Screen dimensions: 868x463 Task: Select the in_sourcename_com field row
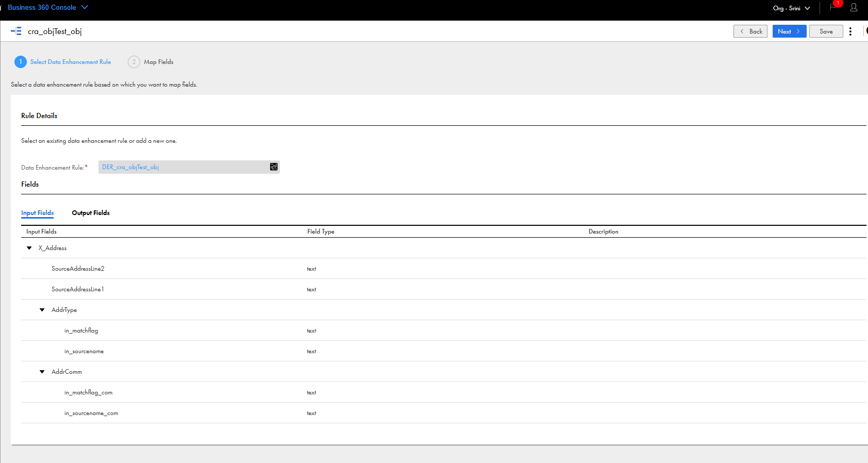point(444,413)
